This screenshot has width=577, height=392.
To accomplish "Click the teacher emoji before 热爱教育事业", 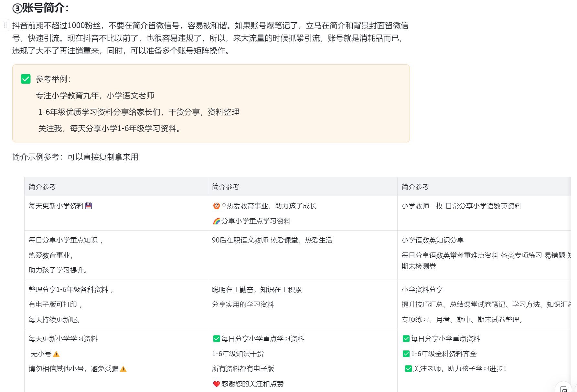I will 217,206.
